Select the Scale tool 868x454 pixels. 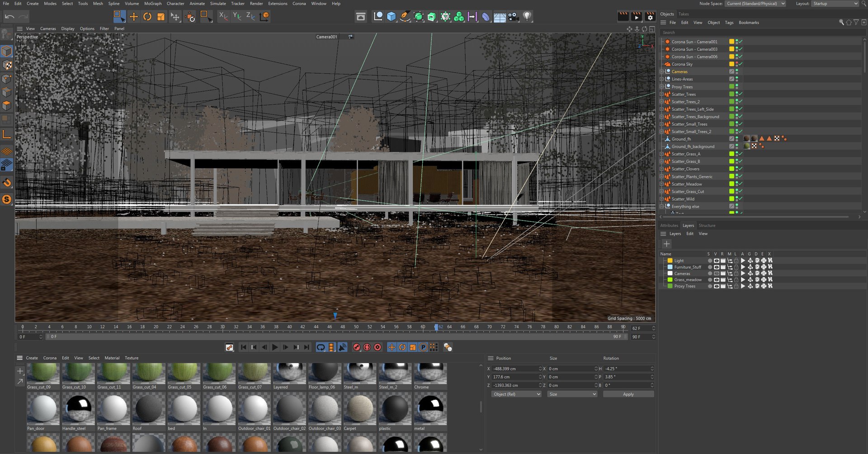[161, 17]
